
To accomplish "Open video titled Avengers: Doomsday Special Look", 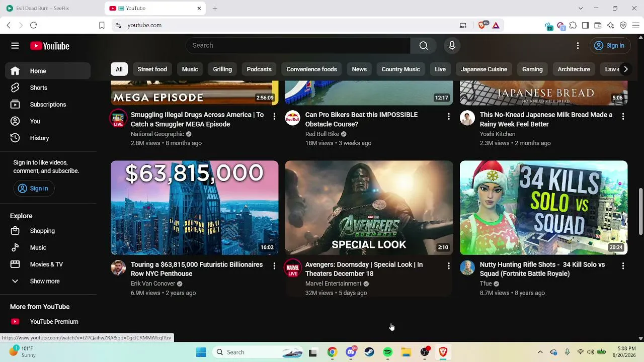I will click(x=364, y=269).
